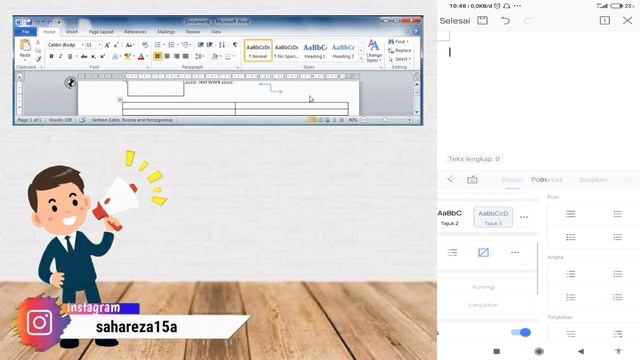Close the phone editor with the X icon

point(627,20)
